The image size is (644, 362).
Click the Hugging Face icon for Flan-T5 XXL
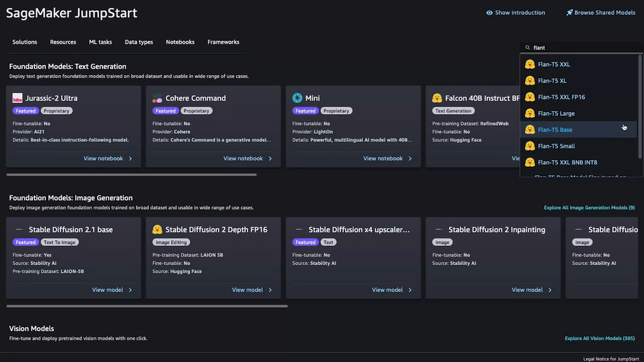(x=530, y=64)
